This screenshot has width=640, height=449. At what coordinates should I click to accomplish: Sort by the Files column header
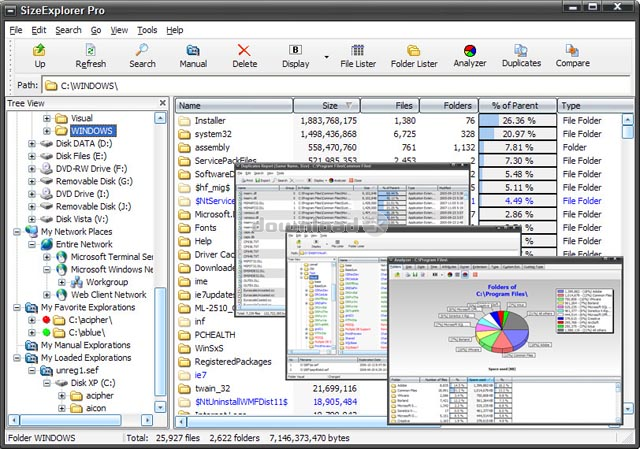tap(390, 106)
